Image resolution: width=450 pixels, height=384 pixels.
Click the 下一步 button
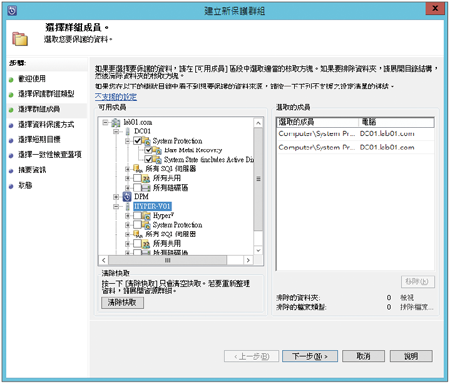(x=310, y=356)
